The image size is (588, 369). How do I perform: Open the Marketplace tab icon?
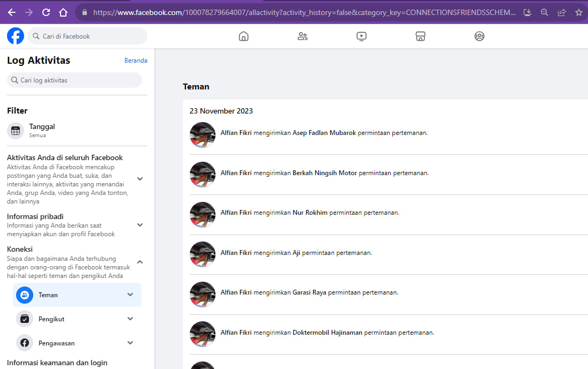coord(420,36)
